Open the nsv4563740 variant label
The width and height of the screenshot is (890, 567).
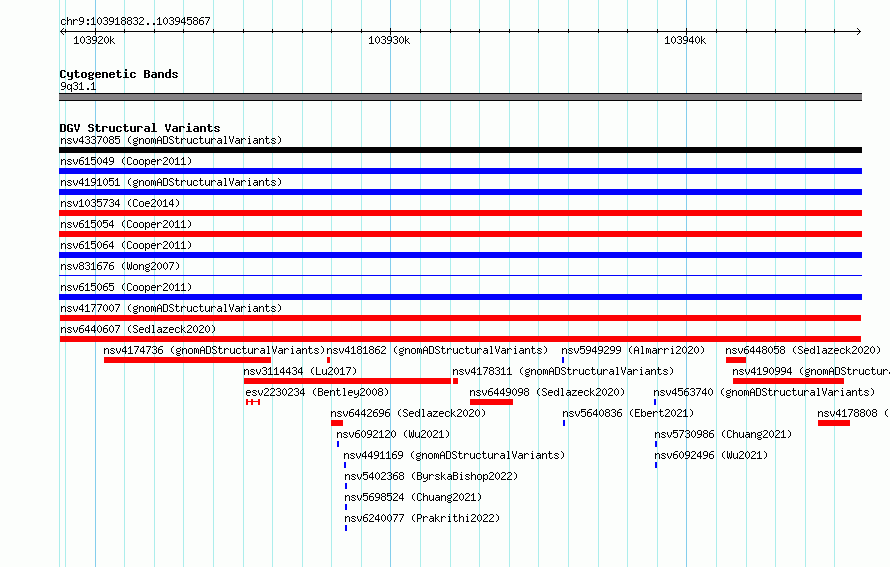(764, 392)
